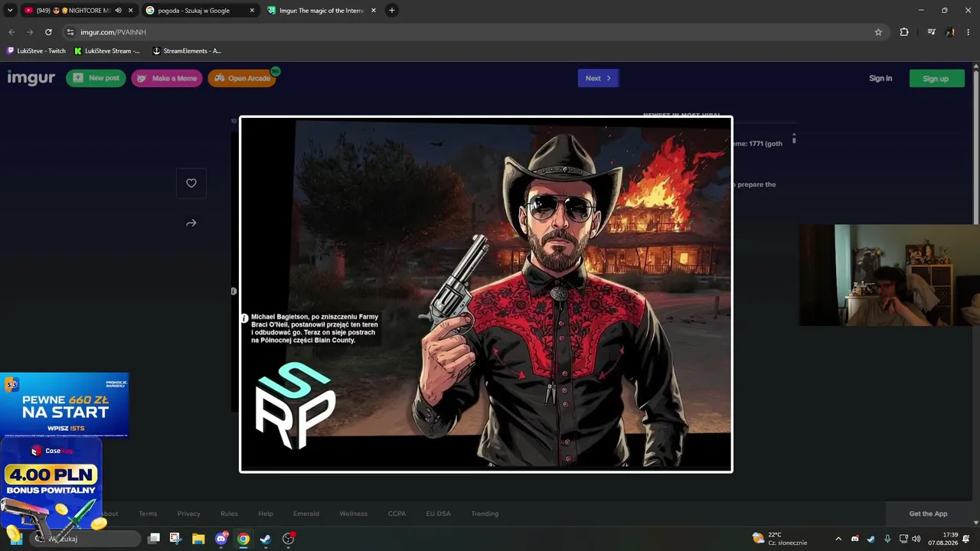Click the Get the App button
This screenshot has height=551, width=980.
(x=928, y=514)
